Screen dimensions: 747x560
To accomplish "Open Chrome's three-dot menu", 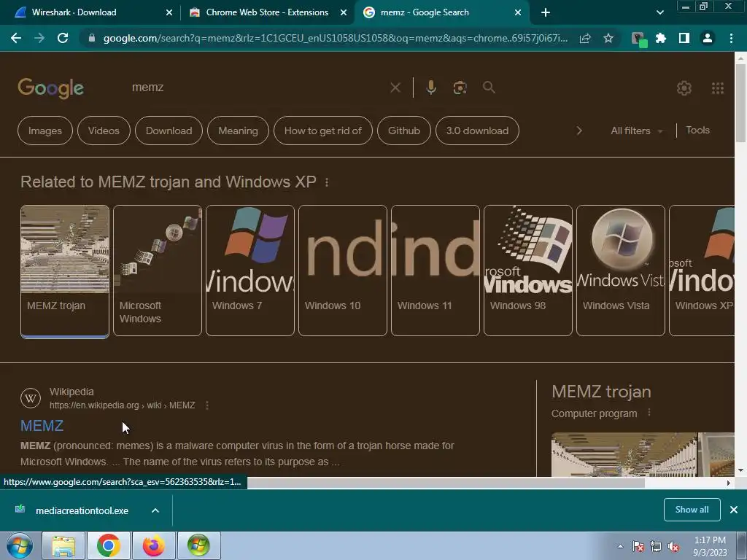I will (731, 38).
